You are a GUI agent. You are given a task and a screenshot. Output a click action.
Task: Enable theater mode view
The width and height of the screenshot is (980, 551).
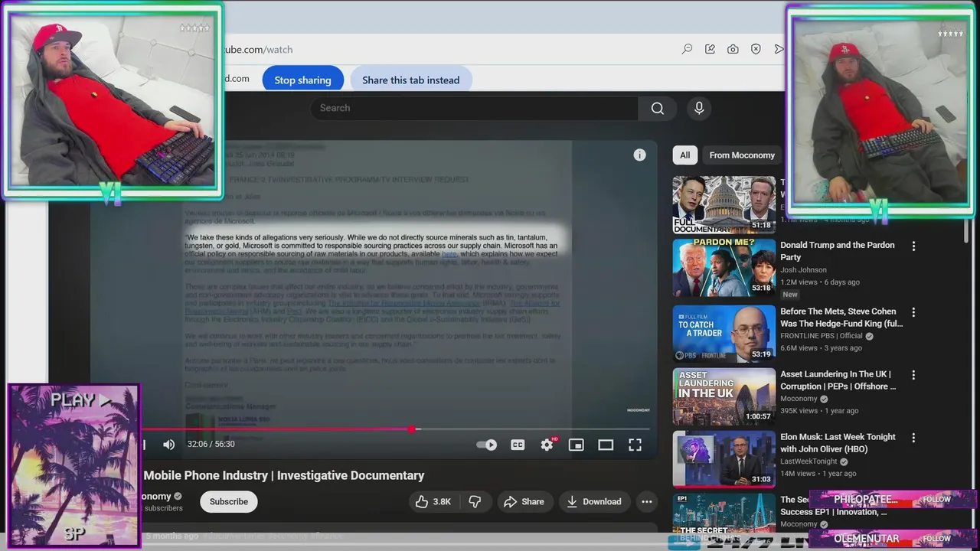pos(606,445)
